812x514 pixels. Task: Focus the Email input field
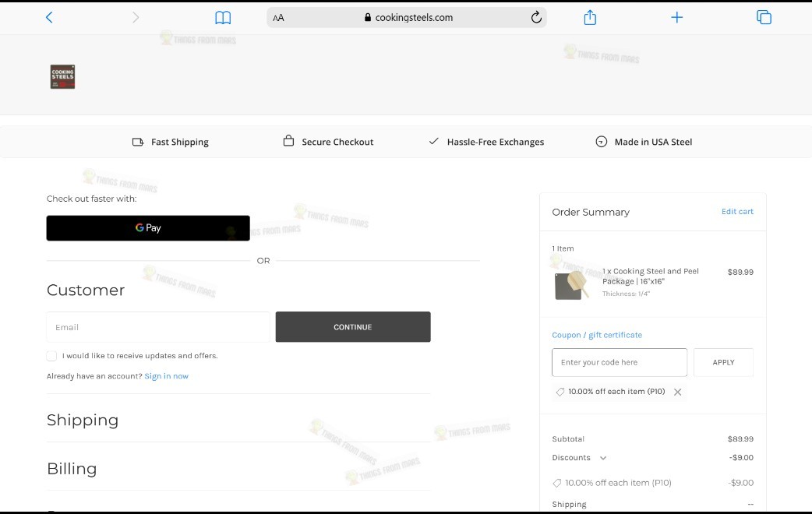pos(158,327)
